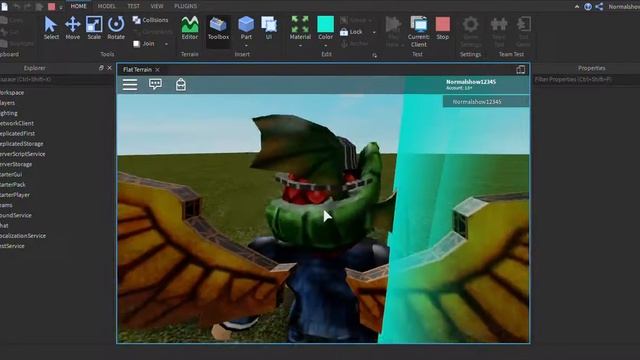Screen dimensions: 640x360
Task: Open the in-game hamburger menu
Action: pyautogui.click(x=130, y=84)
